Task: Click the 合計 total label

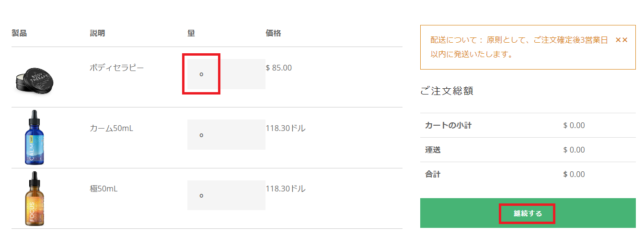Action: [433, 174]
